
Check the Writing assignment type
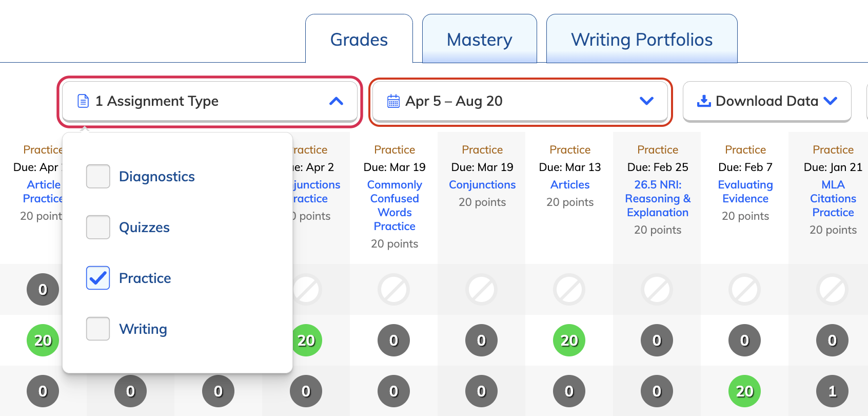coord(97,329)
